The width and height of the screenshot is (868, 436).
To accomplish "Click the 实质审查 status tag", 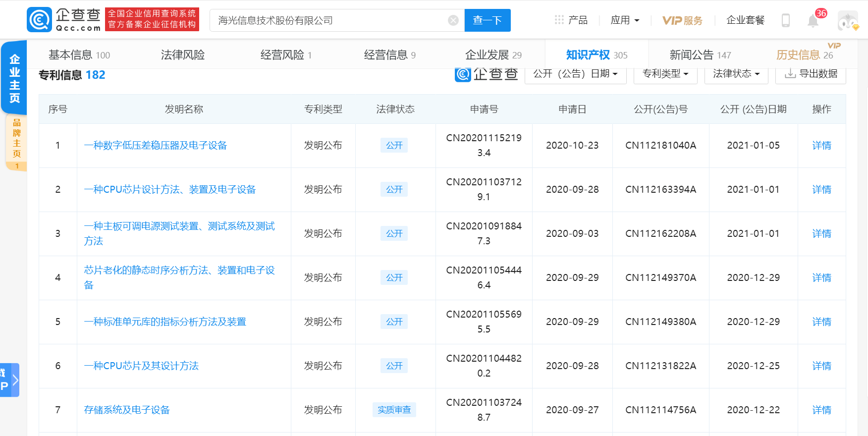I will point(394,410).
